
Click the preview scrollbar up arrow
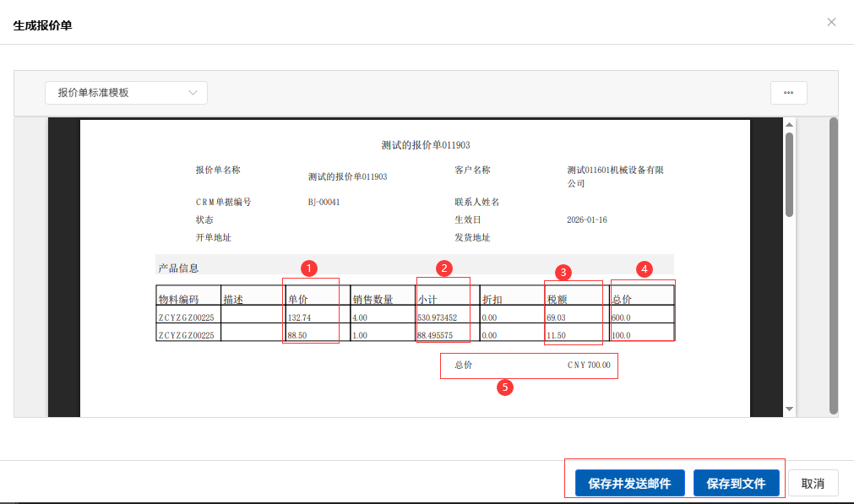coord(790,125)
